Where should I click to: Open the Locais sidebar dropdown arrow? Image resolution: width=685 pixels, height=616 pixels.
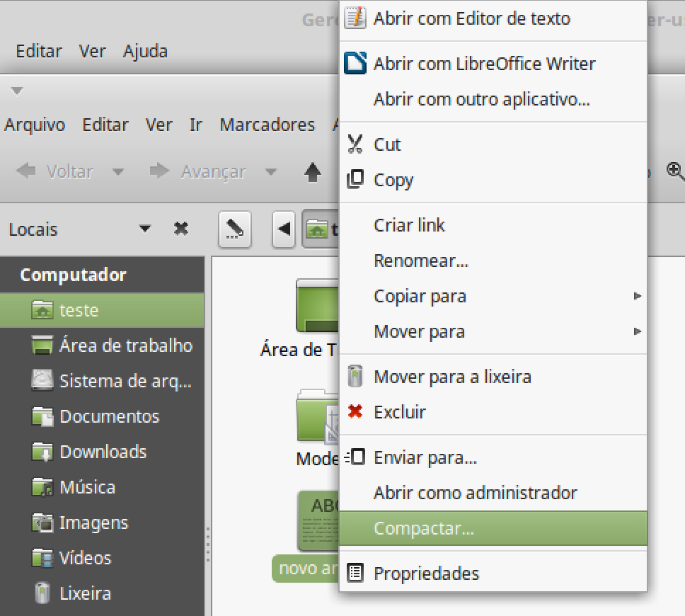point(145,229)
